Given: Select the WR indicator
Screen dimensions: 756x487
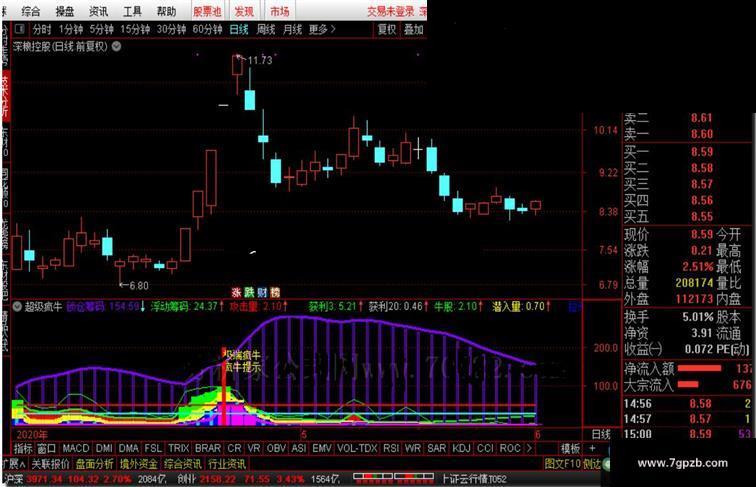Looking at the screenshot, I should [413, 448].
